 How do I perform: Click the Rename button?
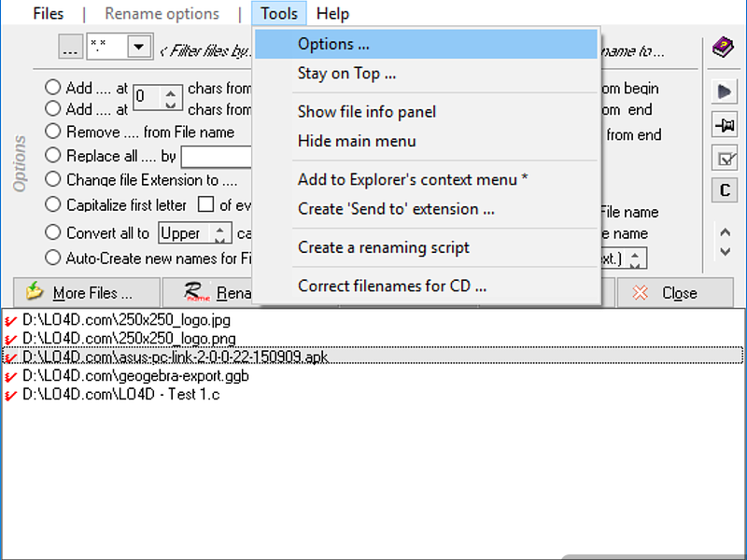(x=207, y=292)
